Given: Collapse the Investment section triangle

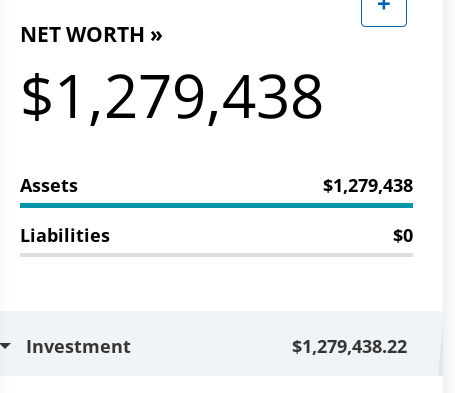Looking at the screenshot, I should [x=5, y=346].
